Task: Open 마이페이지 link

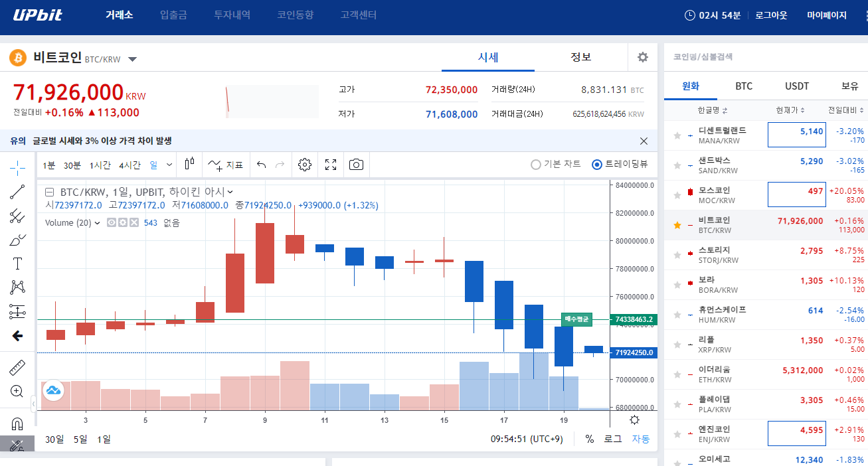Action: pyautogui.click(x=827, y=15)
